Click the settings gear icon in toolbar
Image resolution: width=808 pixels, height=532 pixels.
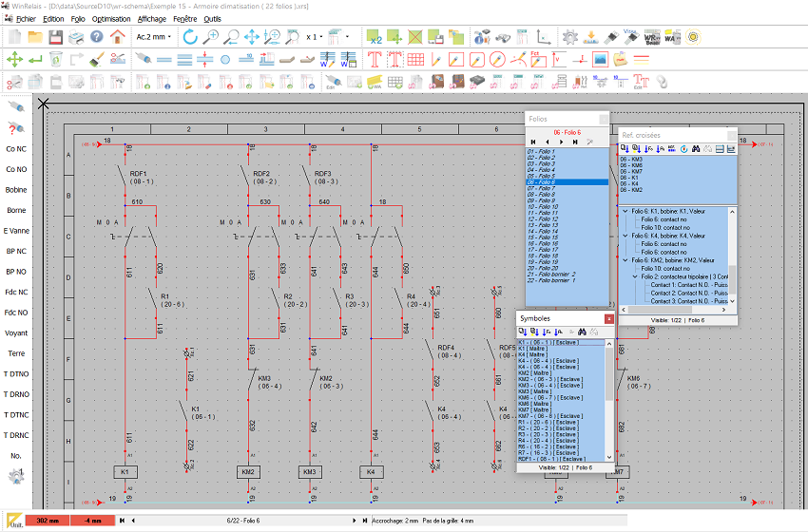[x=569, y=37]
